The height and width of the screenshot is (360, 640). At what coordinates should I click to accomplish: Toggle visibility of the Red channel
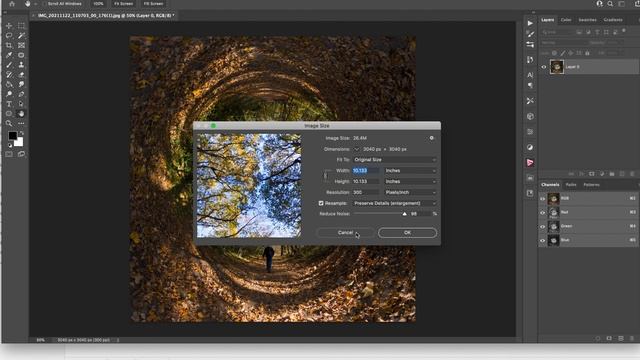click(x=543, y=213)
